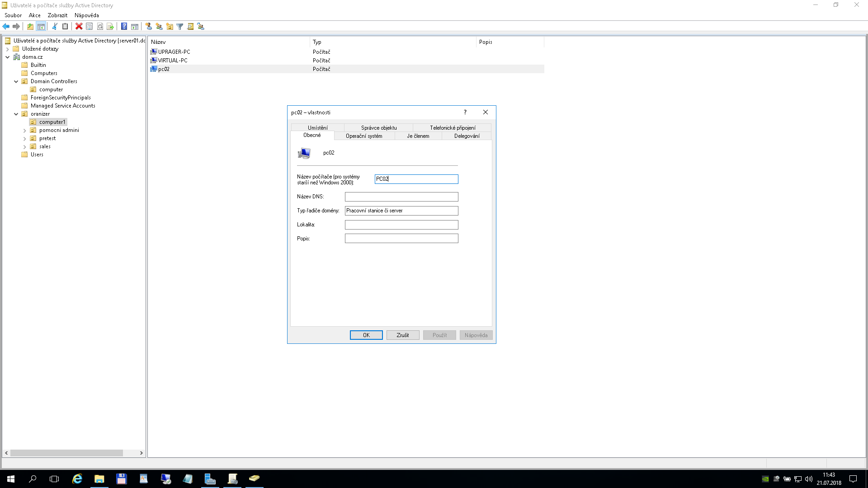868x488 pixels.
Task: Switch to the Umístění tab
Action: coord(318,128)
